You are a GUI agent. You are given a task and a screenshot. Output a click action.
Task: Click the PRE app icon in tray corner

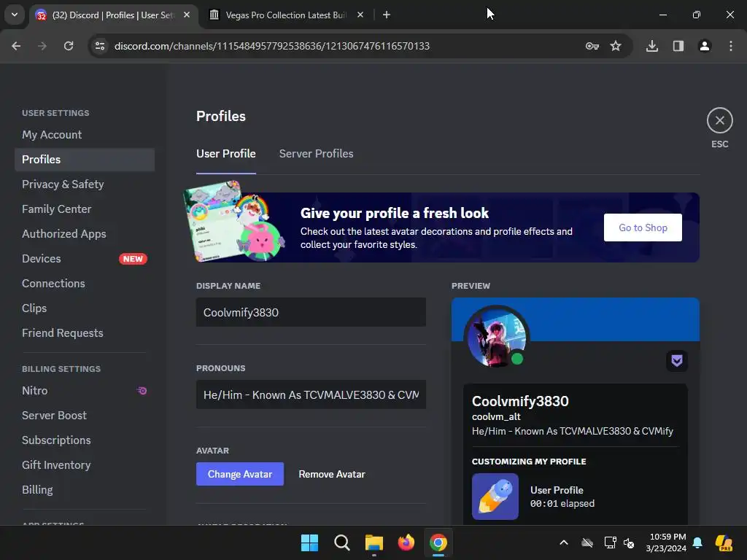pos(724,542)
